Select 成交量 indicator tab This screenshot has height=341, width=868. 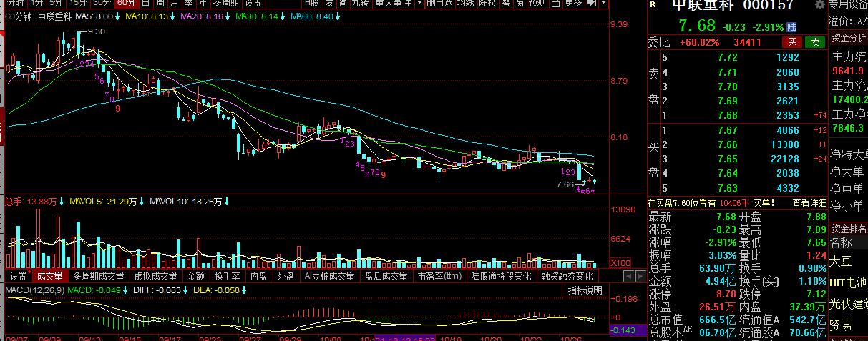coord(49,276)
